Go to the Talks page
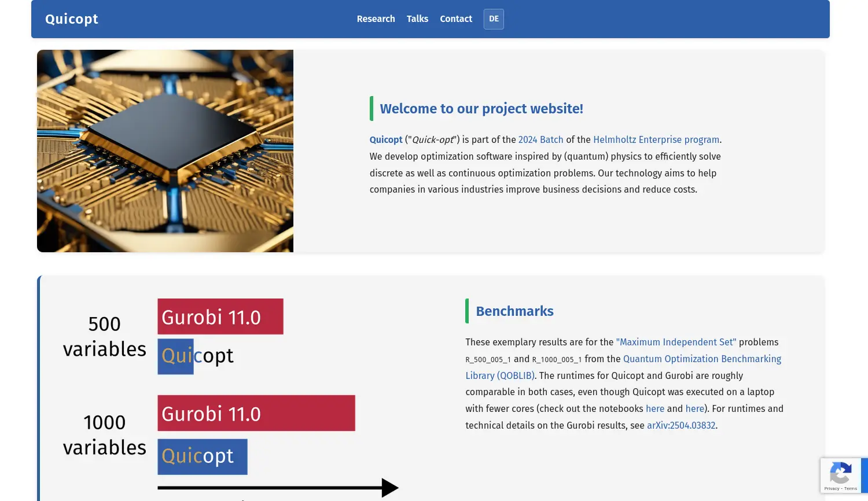 tap(417, 19)
